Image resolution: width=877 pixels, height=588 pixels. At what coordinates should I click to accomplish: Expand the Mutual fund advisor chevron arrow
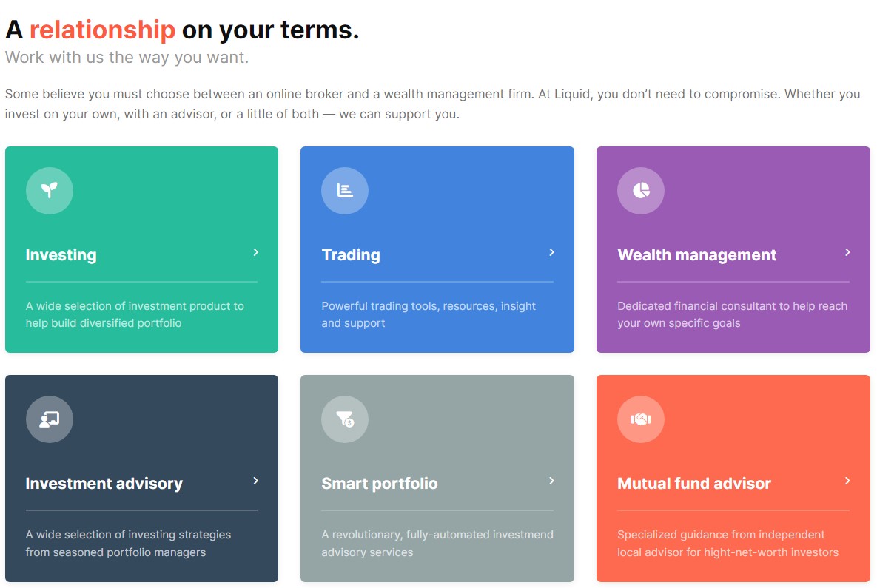[x=847, y=481]
